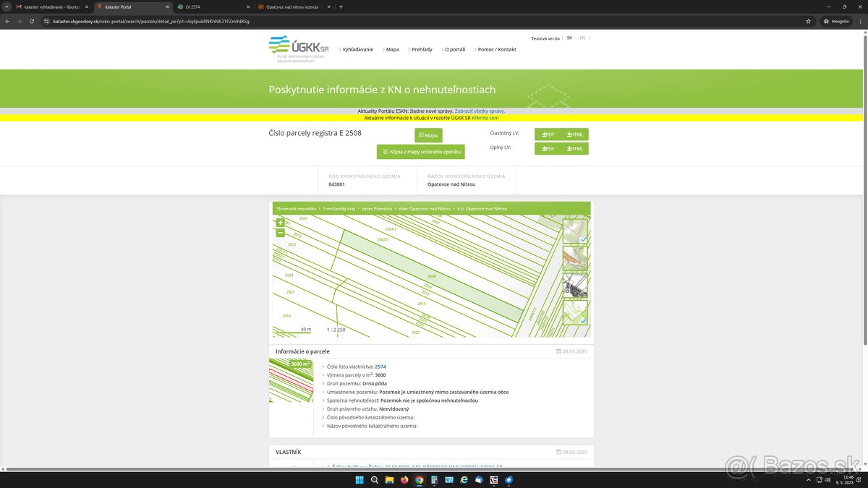Open the Pomoc / Kontakt menu item
The image size is (868, 488).
pyautogui.click(x=496, y=49)
